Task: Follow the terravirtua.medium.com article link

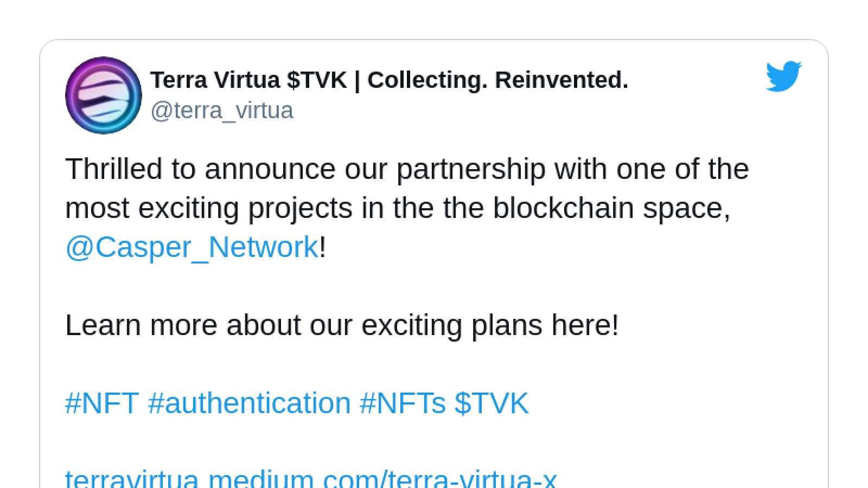Action: point(311,478)
